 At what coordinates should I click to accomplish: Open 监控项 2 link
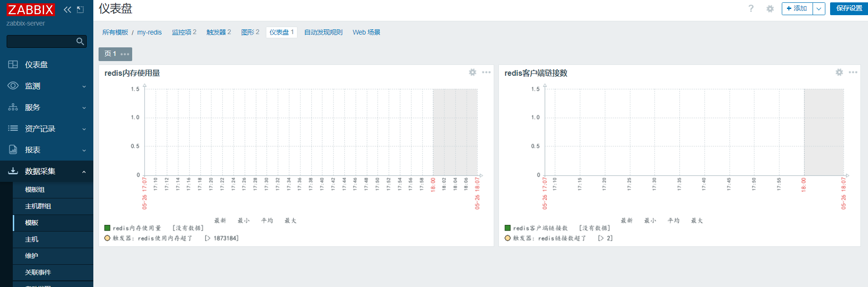[184, 32]
